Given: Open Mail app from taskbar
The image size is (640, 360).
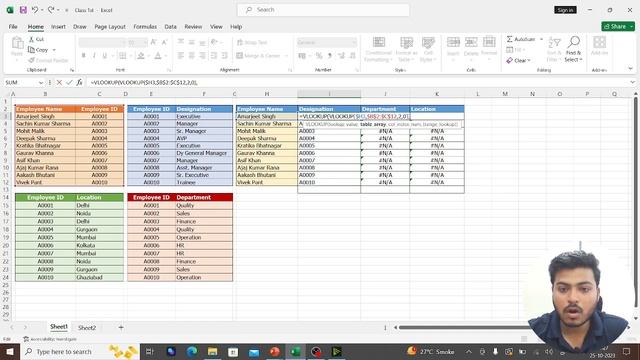Looking at the screenshot, I should (x=254, y=351).
